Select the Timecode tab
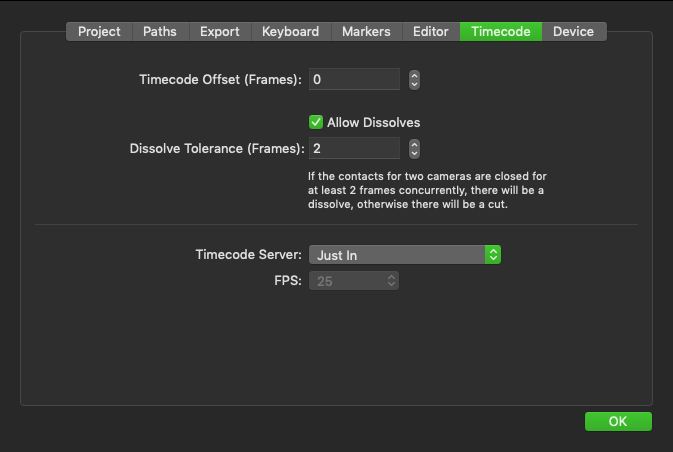The height and width of the screenshot is (452, 673). 500,31
